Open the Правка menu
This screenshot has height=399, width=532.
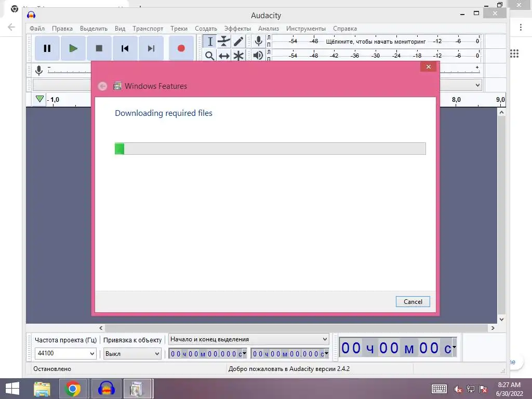pos(62,29)
